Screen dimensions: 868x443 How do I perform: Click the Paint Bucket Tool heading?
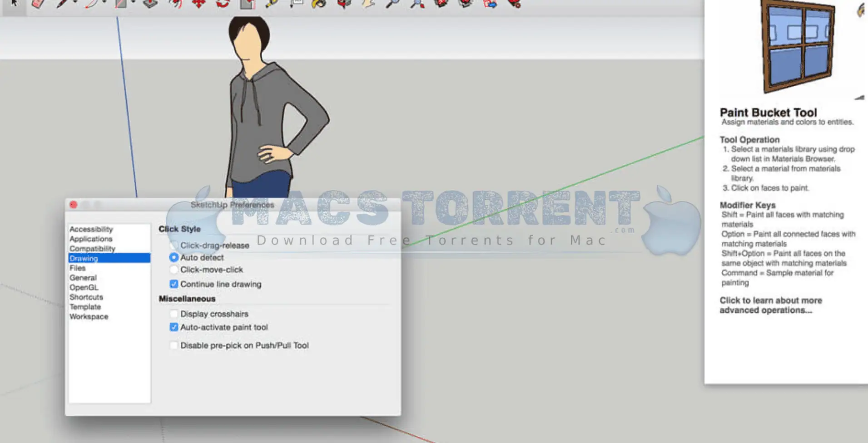click(768, 113)
